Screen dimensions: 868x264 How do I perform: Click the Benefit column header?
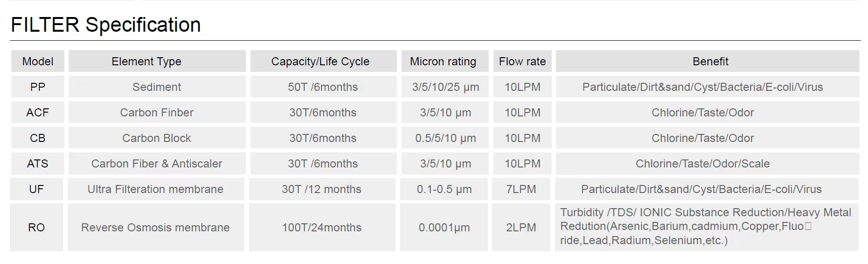[710, 62]
